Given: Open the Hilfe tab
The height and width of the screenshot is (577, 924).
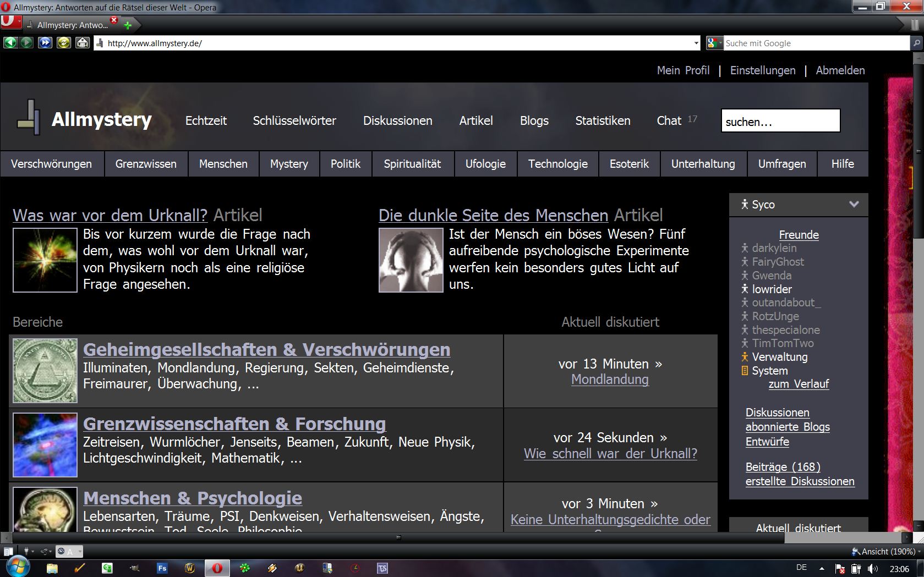Looking at the screenshot, I should [x=843, y=164].
